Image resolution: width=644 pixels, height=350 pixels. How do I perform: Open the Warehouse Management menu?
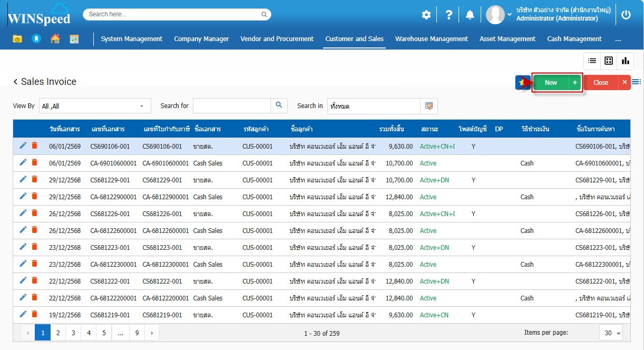[x=431, y=39]
